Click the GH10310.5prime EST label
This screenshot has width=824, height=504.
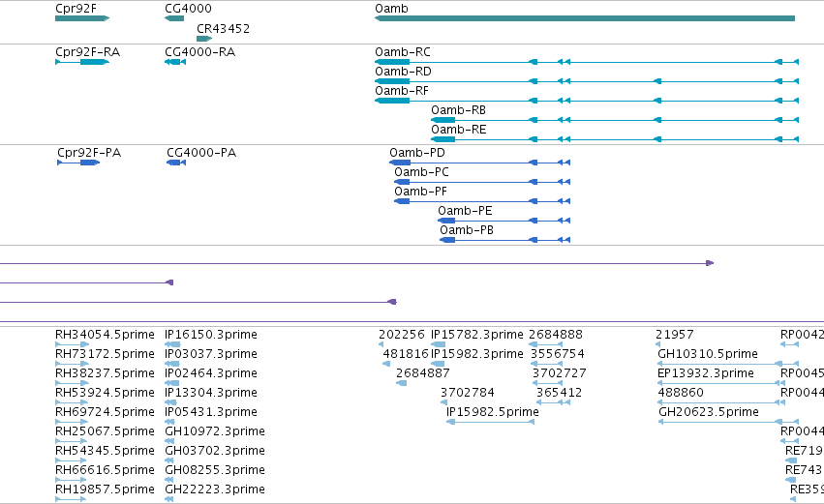(x=708, y=354)
